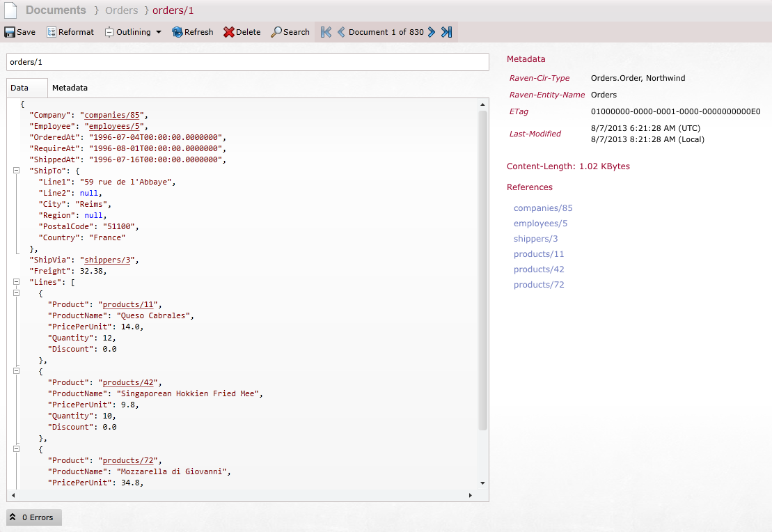Viewport: 772px width, 532px height.
Task: Follow the products/11 link in JSON
Action: (128, 304)
